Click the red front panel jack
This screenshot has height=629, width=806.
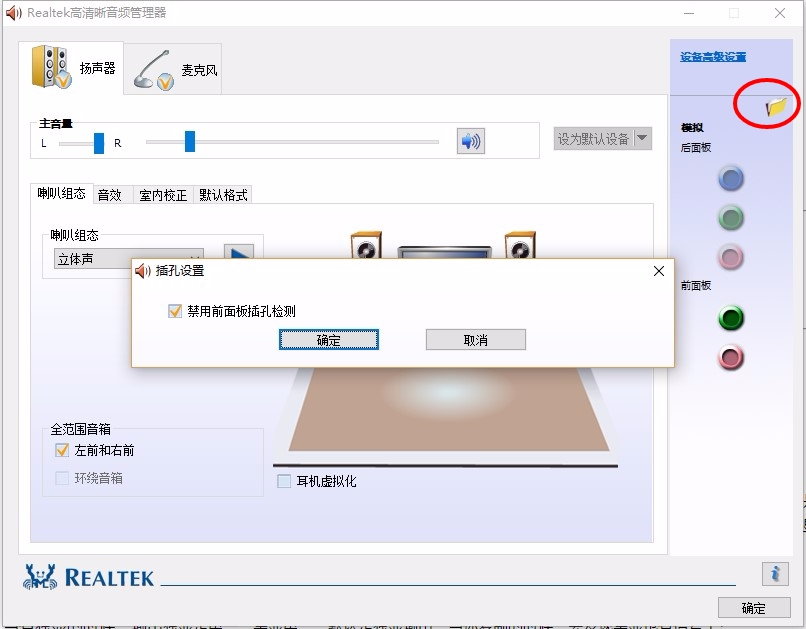[x=731, y=357]
